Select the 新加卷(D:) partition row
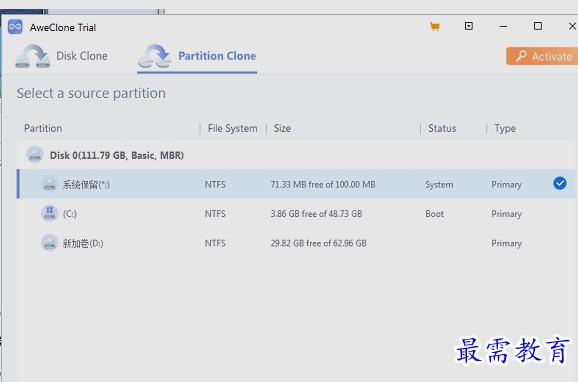Image resolution: width=578 pixels, height=382 pixels. pos(296,243)
